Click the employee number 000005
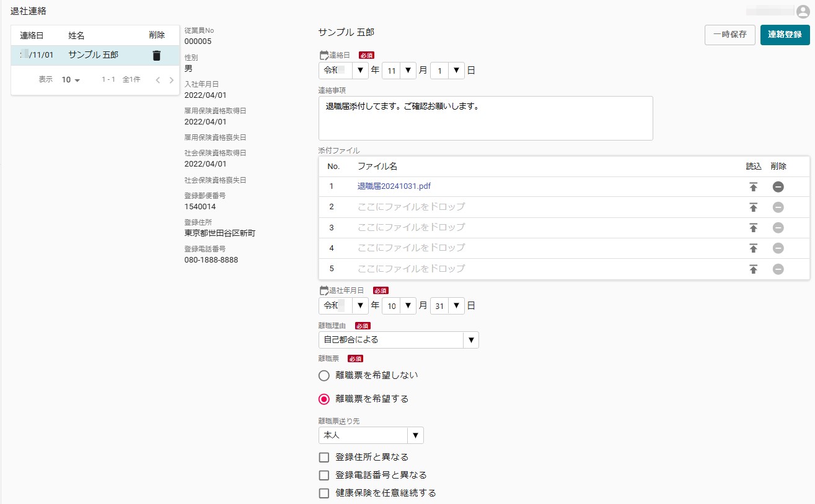 (198, 41)
